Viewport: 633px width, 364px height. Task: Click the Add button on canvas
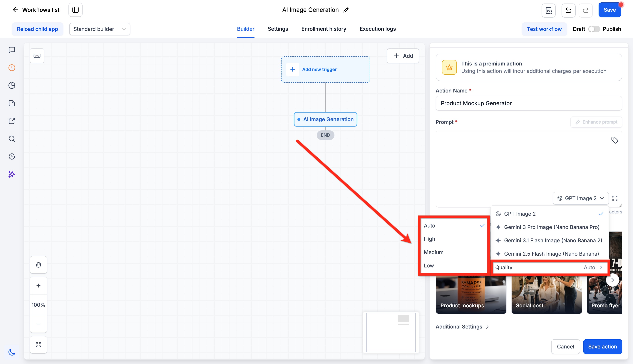tap(403, 56)
